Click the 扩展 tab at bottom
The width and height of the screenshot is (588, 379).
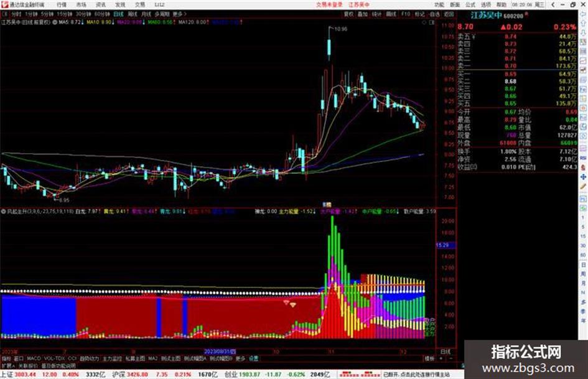[7, 365]
